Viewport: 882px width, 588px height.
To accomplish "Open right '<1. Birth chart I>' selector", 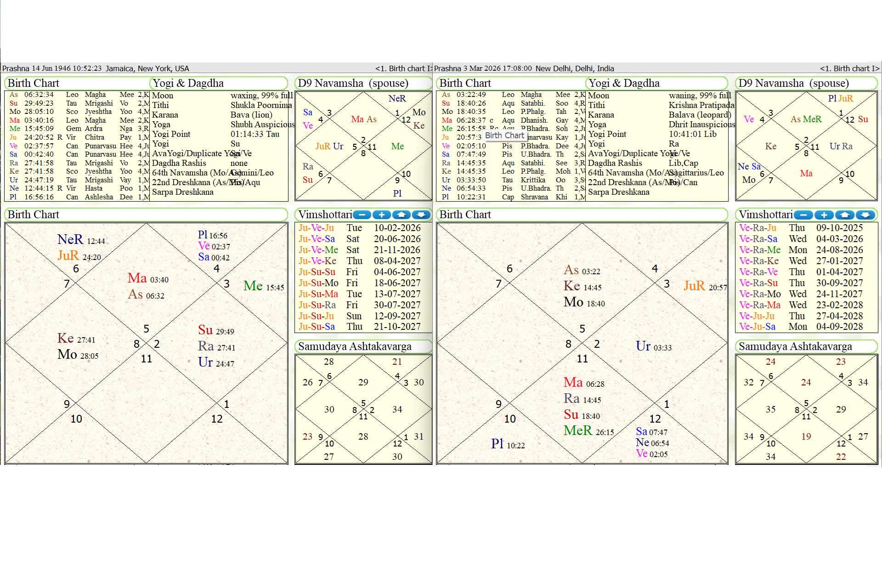I will click(x=849, y=68).
